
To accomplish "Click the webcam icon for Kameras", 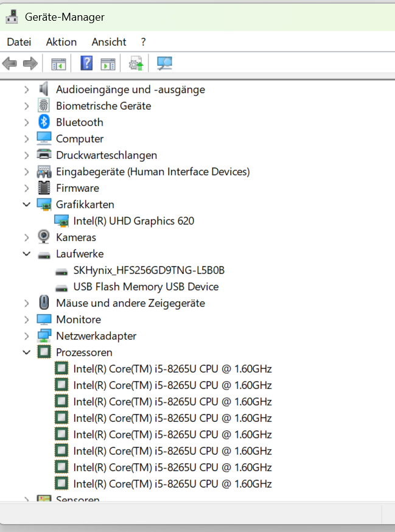I will (44, 237).
